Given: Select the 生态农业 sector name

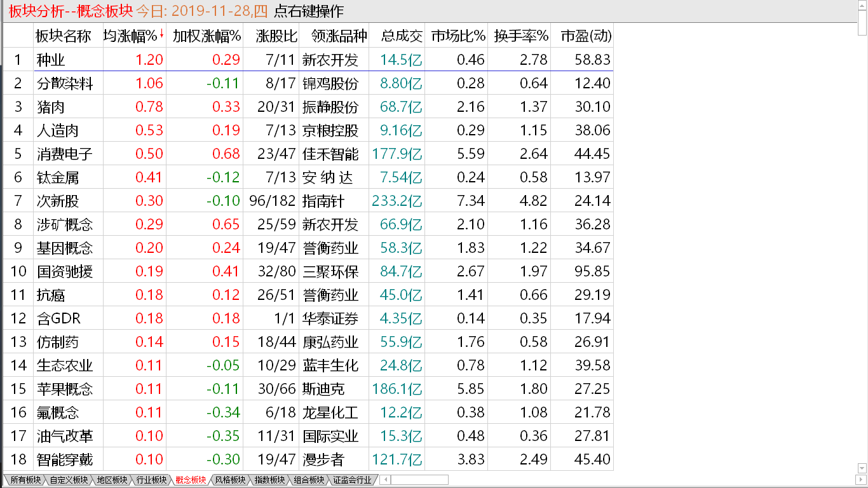Looking at the screenshot, I should click(64, 365).
